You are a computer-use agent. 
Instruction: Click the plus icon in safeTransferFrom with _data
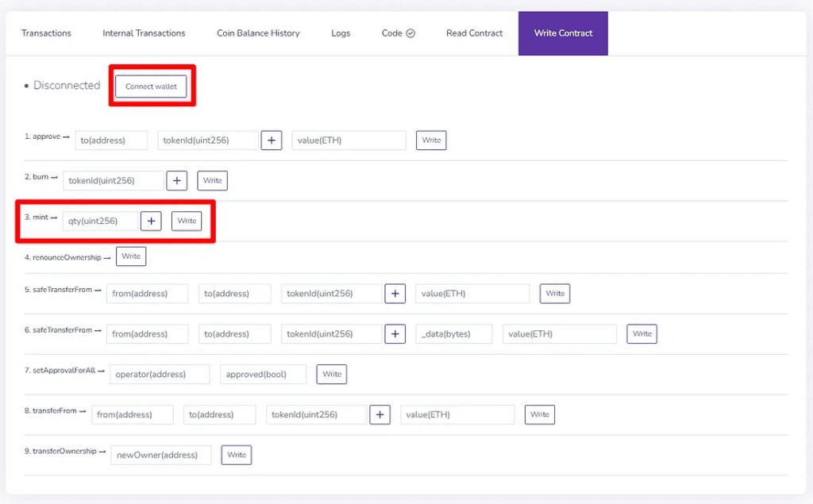coord(395,333)
